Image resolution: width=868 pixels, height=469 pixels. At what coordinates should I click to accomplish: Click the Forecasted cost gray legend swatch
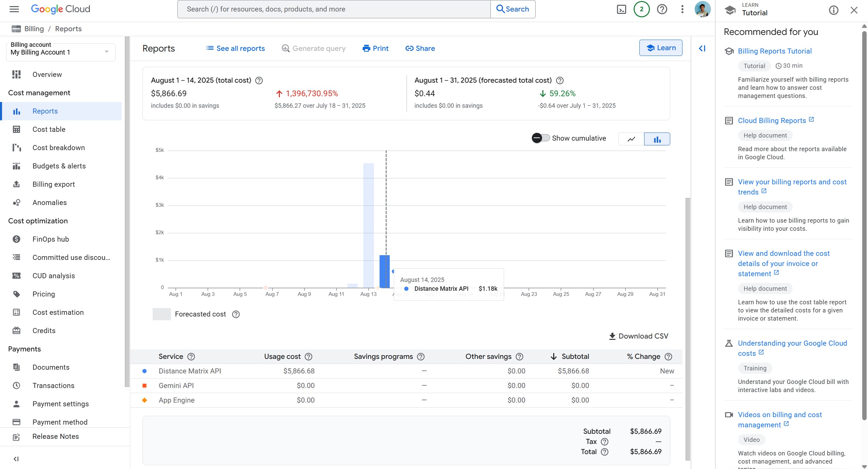(x=161, y=314)
